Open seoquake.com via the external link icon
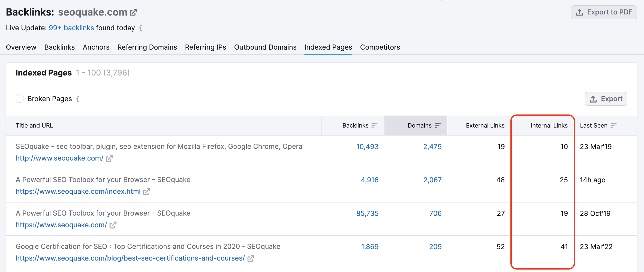 click(x=133, y=12)
